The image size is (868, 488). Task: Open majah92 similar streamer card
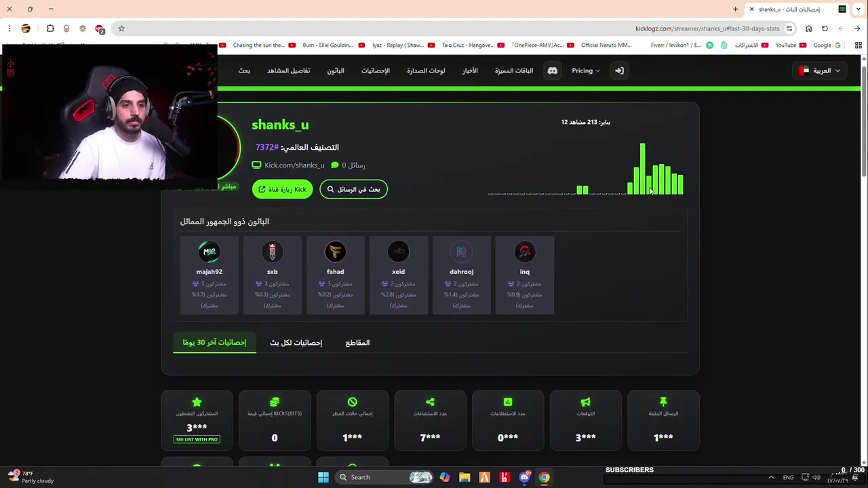point(210,275)
